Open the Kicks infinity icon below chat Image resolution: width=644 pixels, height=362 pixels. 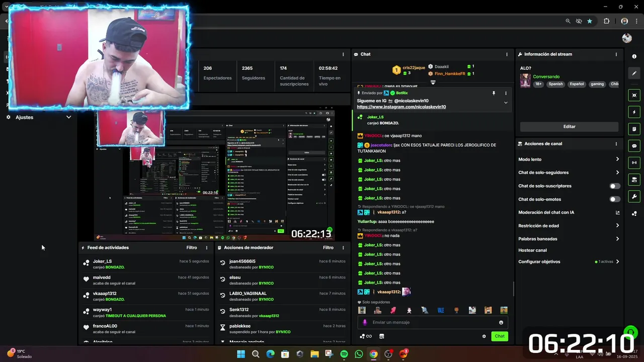point(366,336)
